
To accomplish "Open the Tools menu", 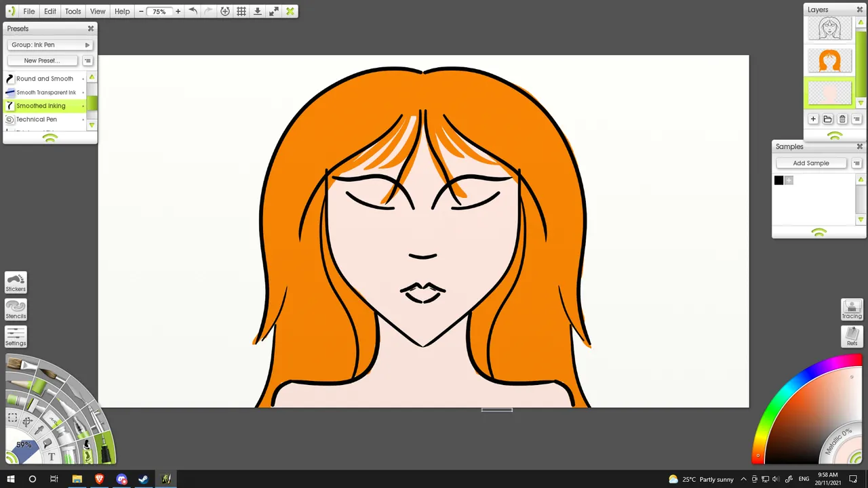I will pyautogui.click(x=73, y=12).
